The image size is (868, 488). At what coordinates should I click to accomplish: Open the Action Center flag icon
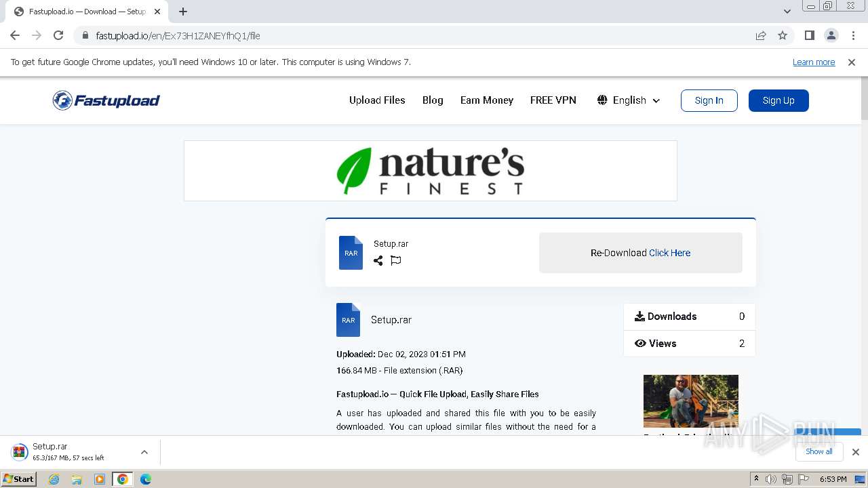[x=803, y=479]
